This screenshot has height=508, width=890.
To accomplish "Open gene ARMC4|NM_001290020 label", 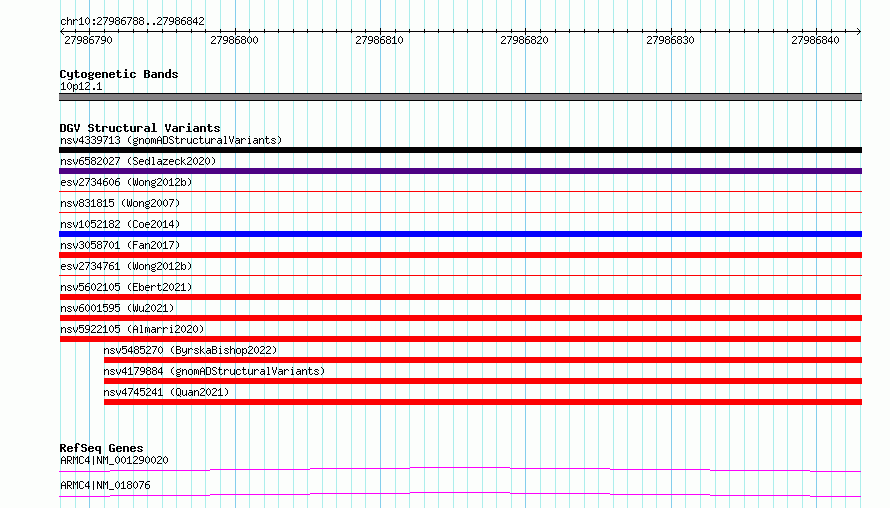I will (114, 460).
